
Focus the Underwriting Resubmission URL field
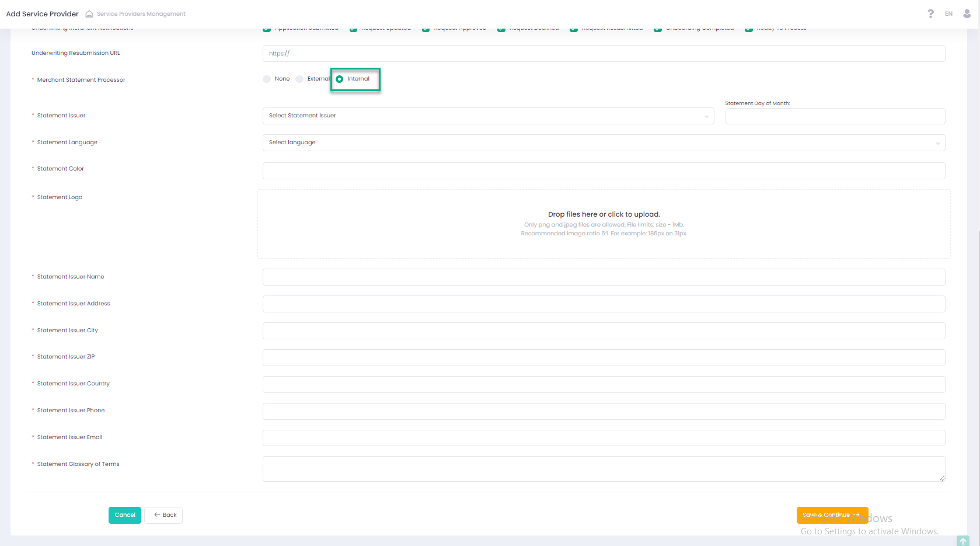(x=604, y=54)
